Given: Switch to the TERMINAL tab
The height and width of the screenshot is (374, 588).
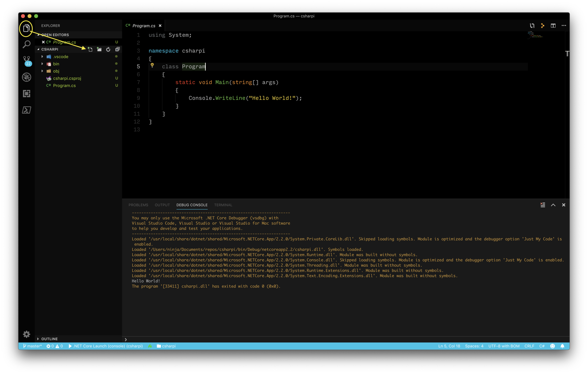Looking at the screenshot, I should click(x=223, y=205).
